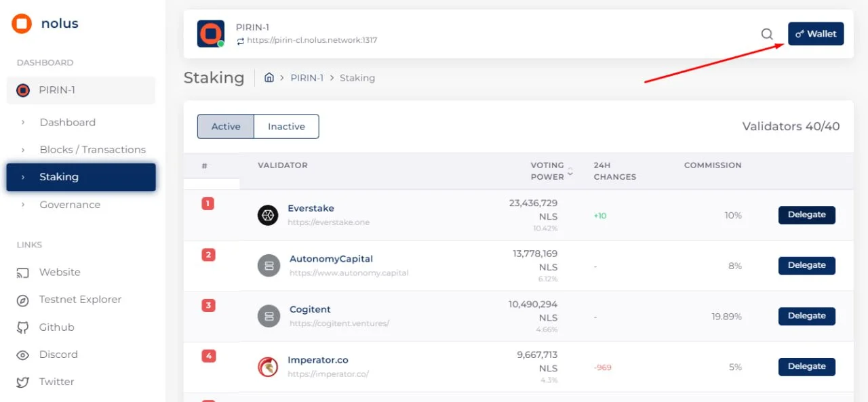Open the Github link icon
The height and width of the screenshot is (402, 868).
click(x=23, y=327)
